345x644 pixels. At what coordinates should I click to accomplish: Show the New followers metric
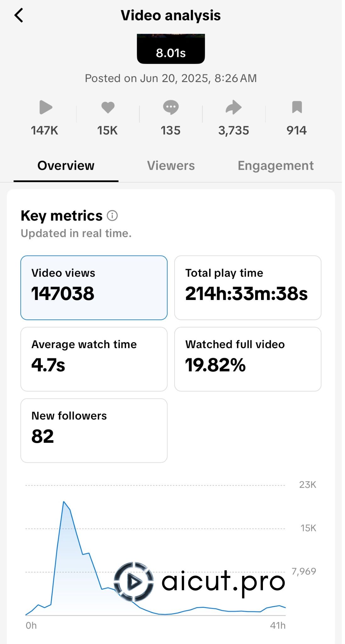pos(94,430)
